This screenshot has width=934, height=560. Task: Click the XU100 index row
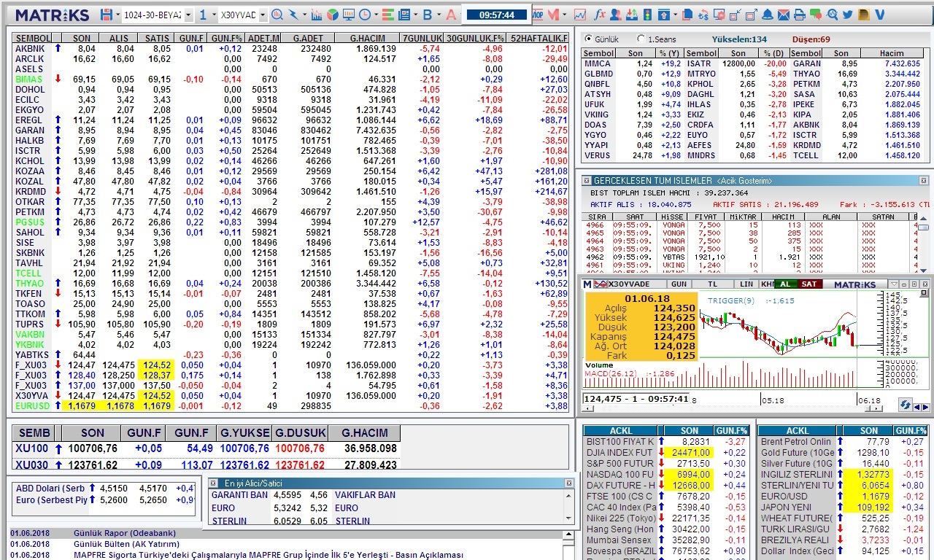pyautogui.click(x=207, y=448)
